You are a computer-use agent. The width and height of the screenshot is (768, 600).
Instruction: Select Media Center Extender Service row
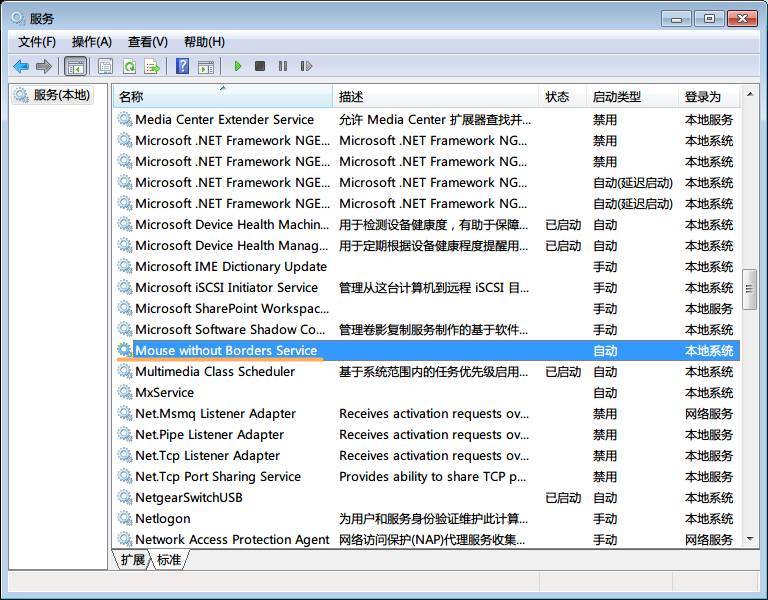click(428, 119)
